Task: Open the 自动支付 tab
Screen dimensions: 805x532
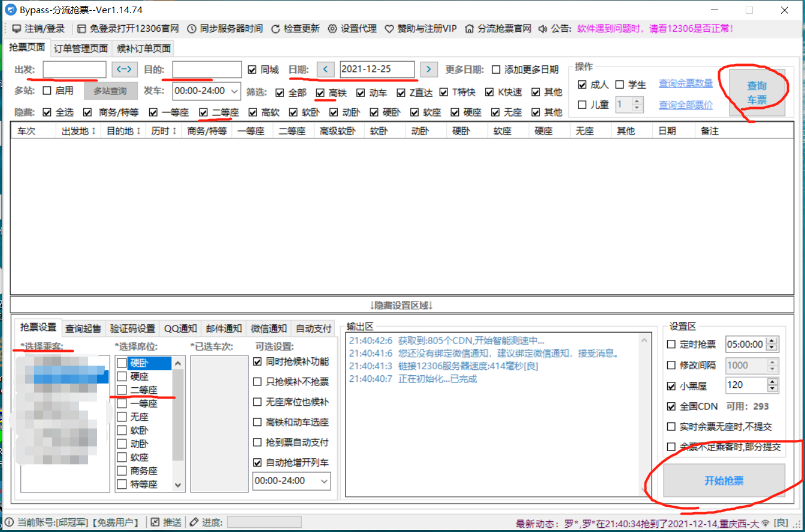Action: tap(314, 328)
